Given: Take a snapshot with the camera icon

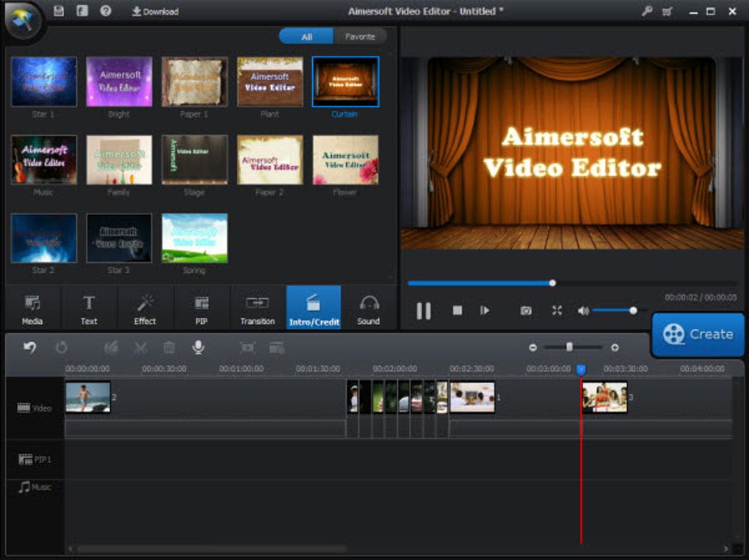Looking at the screenshot, I should (526, 310).
